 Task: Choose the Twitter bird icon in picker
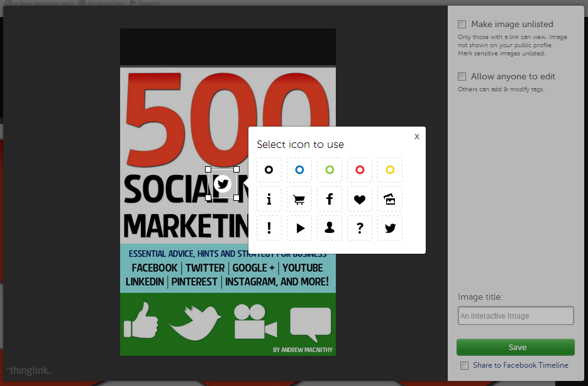coord(390,228)
